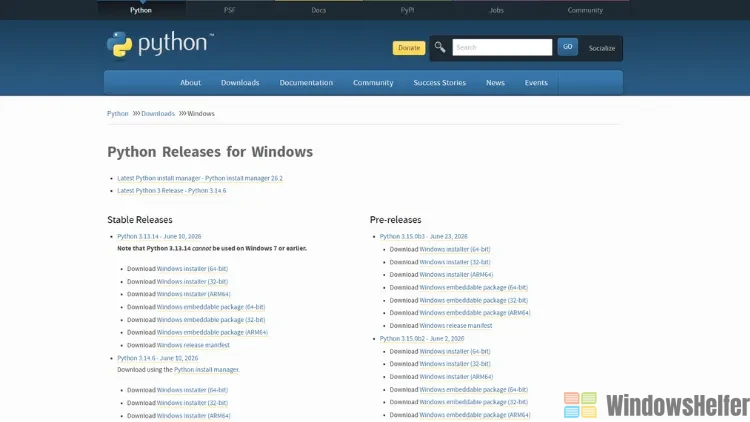Select the Python top tab
The image size is (750, 422).
coord(141,10)
